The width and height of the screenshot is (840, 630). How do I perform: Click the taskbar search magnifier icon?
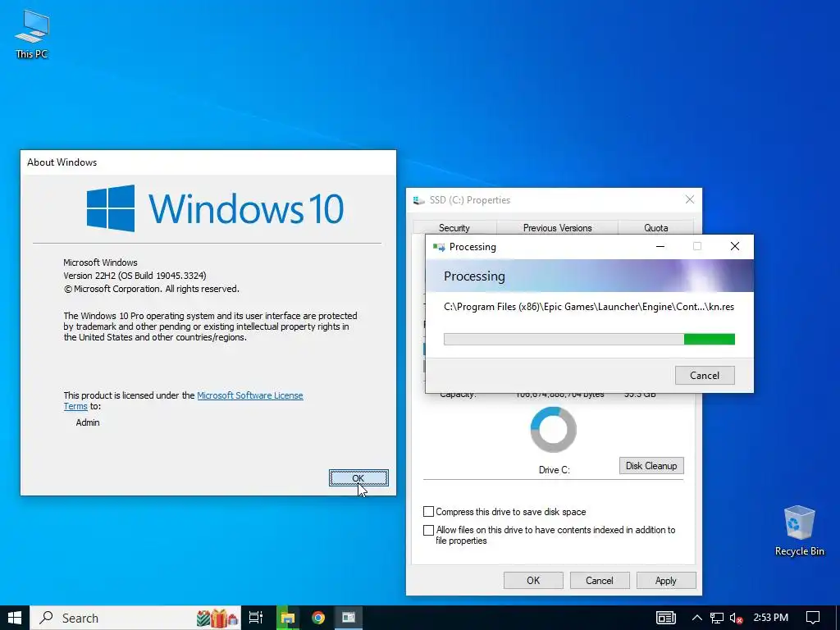click(47, 618)
